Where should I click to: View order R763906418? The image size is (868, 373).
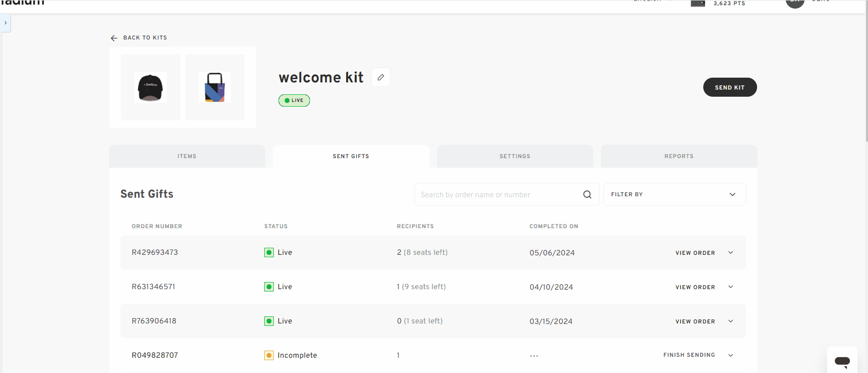click(x=695, y=322)
